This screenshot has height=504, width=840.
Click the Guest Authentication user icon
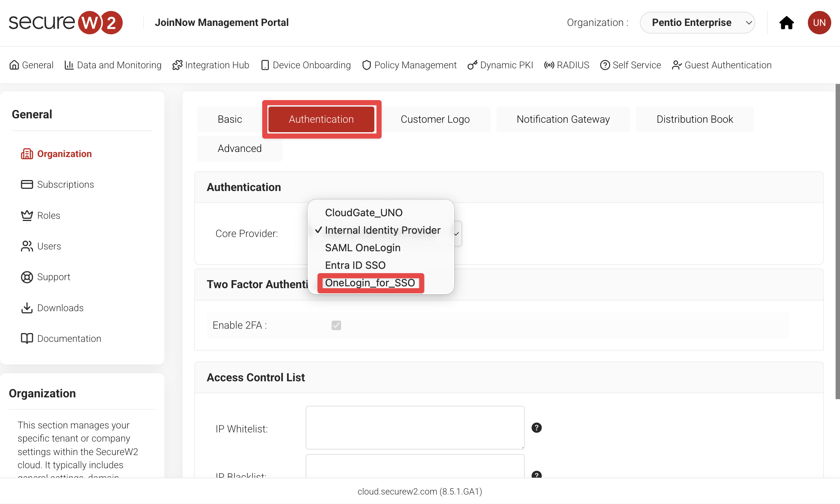click(677, 65)
